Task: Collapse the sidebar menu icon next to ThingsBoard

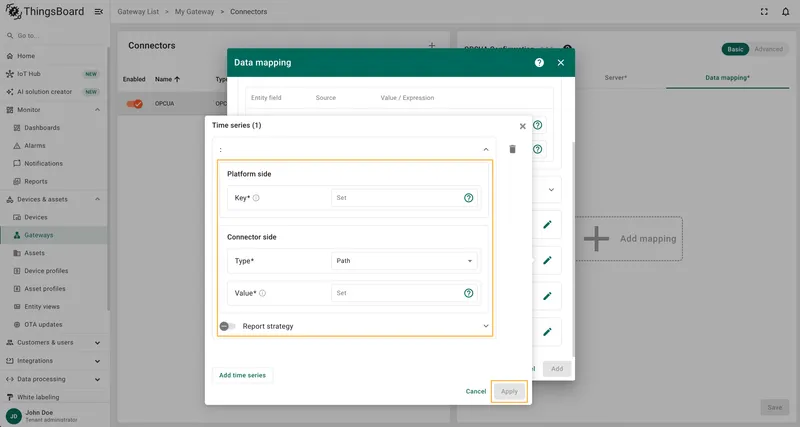Action: 99,12
